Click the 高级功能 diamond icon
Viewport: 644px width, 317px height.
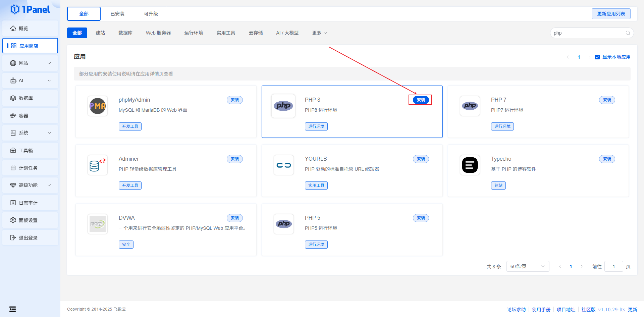13,185
